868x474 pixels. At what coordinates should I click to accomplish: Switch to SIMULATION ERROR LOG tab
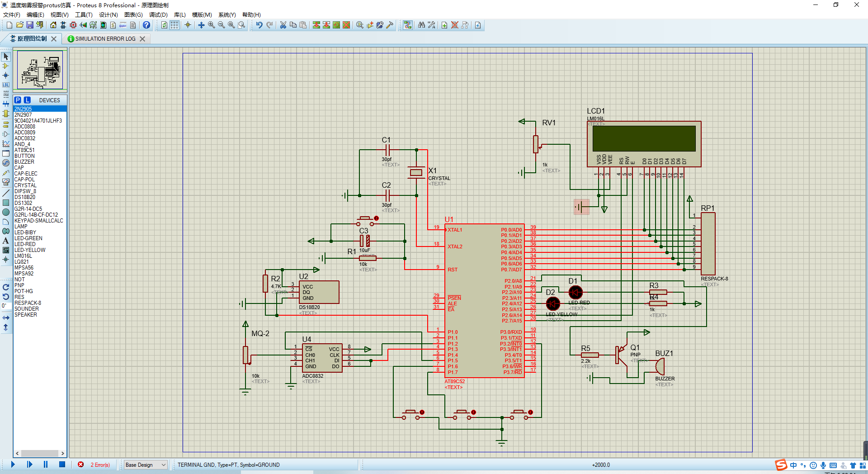(x=105, y=39)
